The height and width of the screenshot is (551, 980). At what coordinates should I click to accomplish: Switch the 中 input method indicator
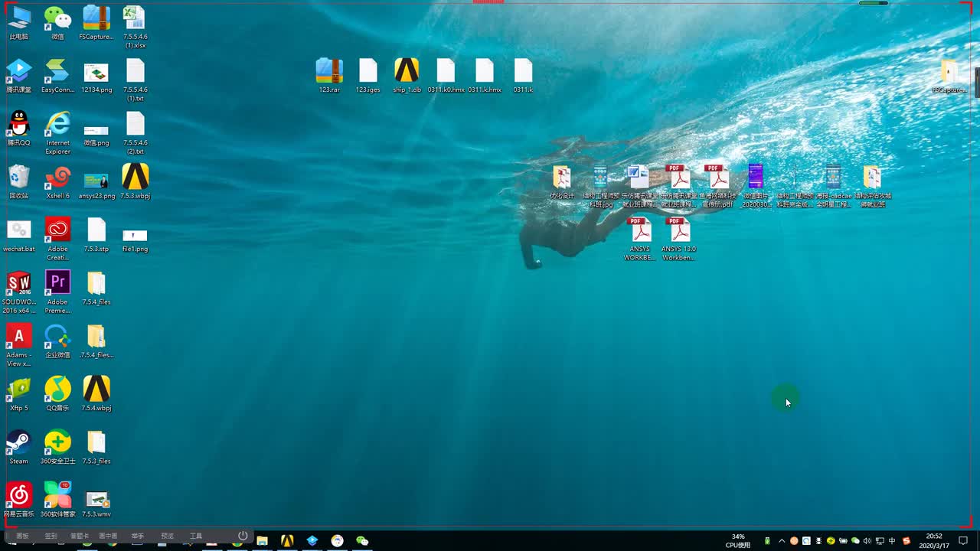[x=893, y=541]
